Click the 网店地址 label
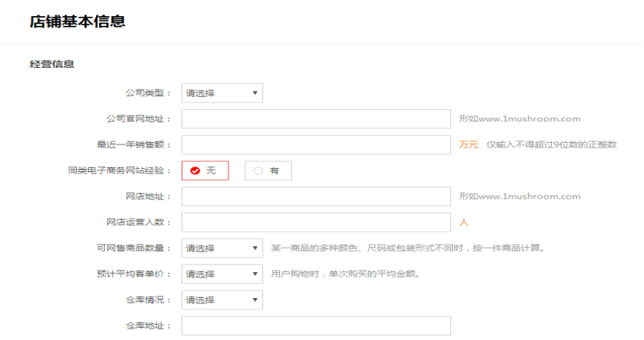 pyautogui.click(x=148, y=196)
